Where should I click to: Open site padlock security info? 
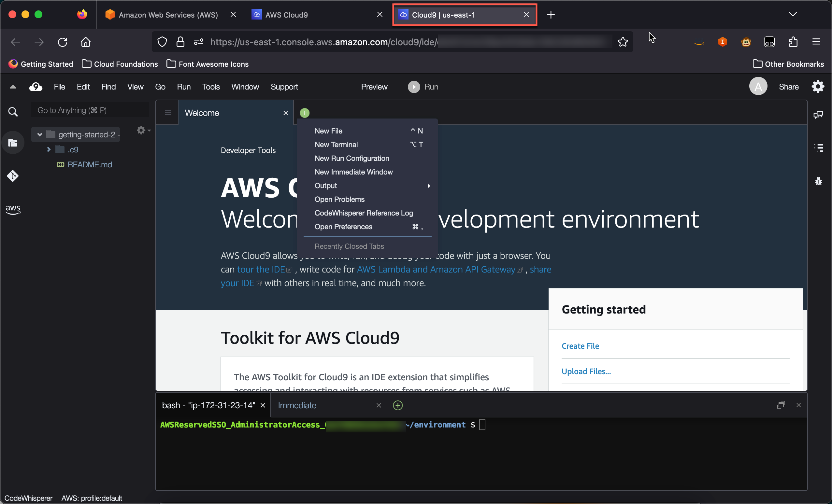tap(180, 42)
